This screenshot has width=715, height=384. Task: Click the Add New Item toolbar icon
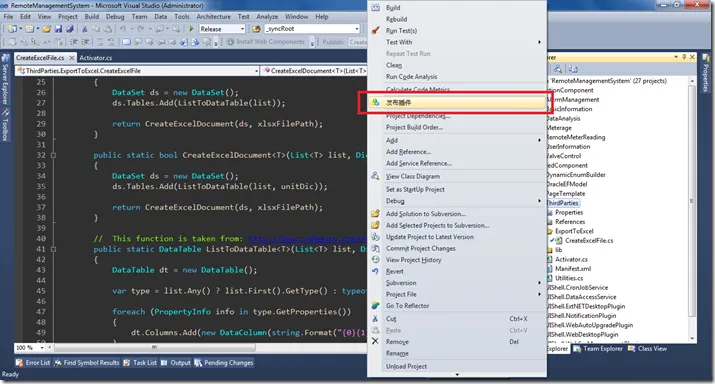pyautogui.click(x=30, y=29)
